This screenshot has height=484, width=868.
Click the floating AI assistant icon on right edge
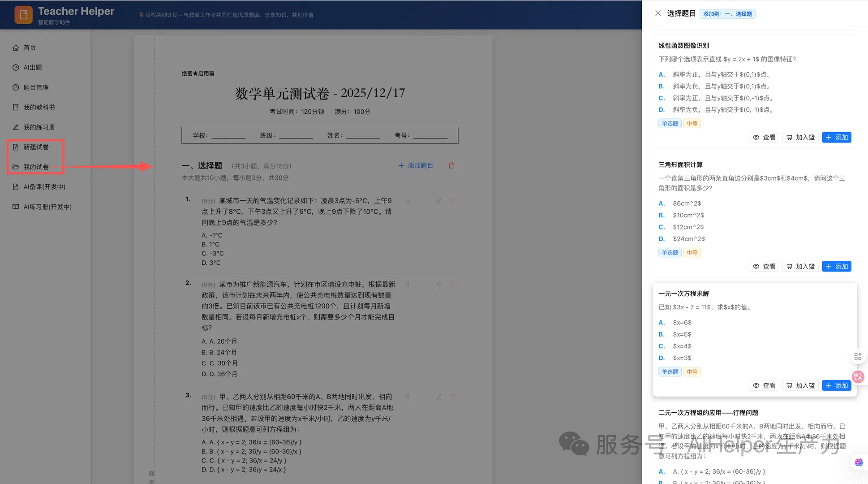point(858,377)
